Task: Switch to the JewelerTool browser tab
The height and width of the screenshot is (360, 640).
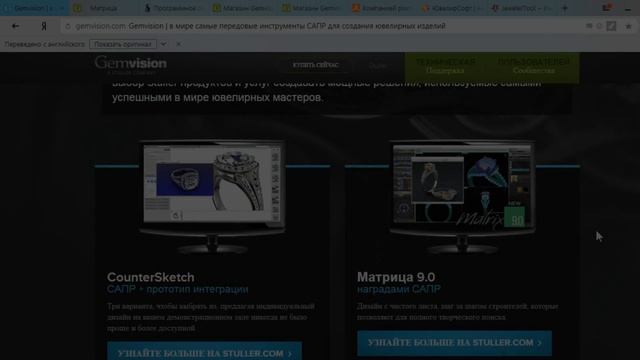Action: tap(522, 8)
